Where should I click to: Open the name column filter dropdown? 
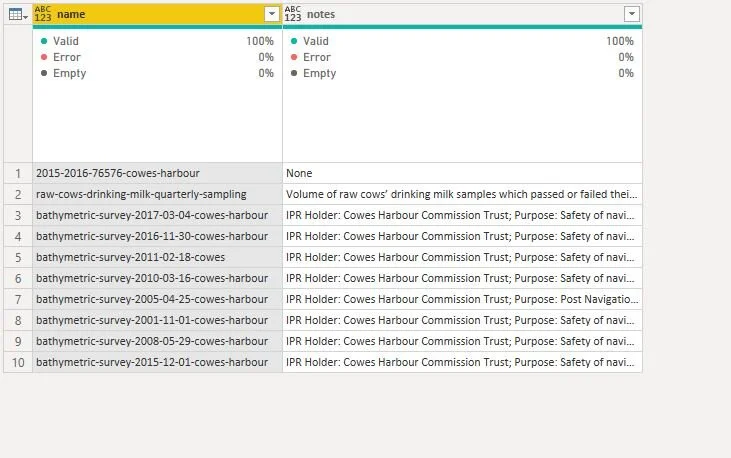[271, 14]
